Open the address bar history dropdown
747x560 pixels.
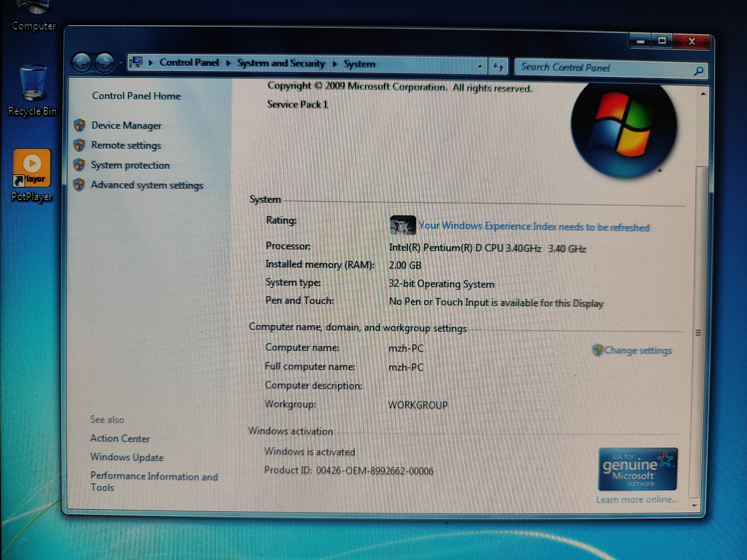click(479, 66)
